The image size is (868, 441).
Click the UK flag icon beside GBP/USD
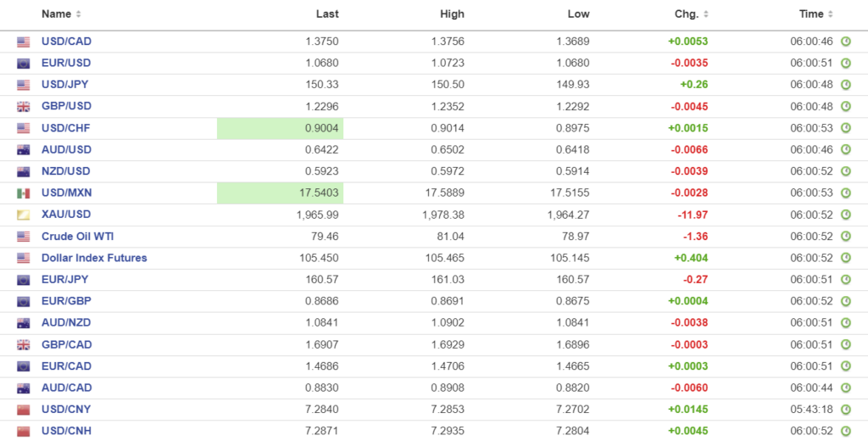coord(24,107)
